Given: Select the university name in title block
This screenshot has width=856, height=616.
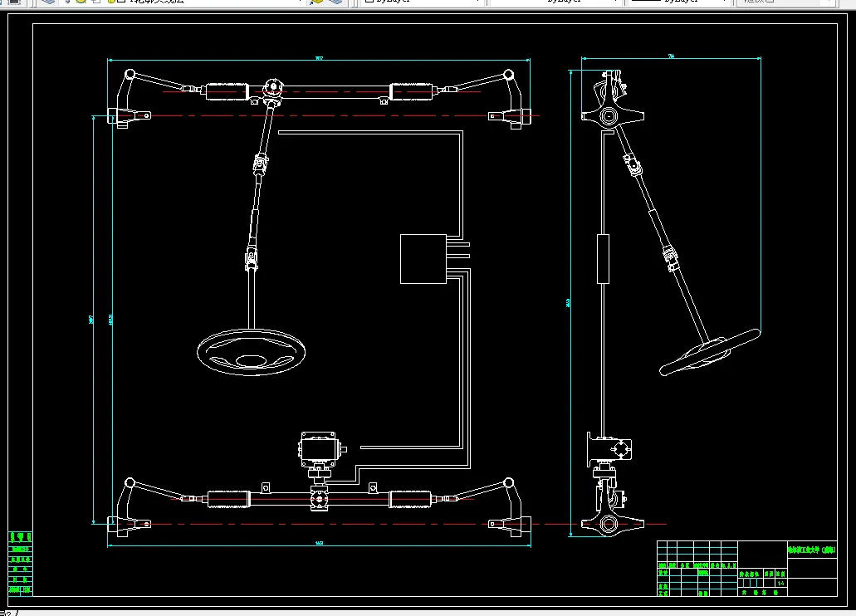Looking at the screenshot, I should (x=812, y=550).
